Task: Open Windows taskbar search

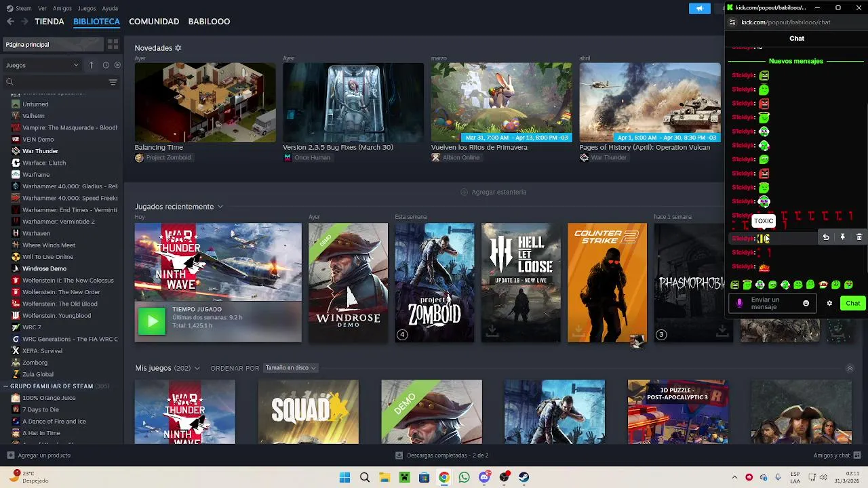Action: point(365,477)
